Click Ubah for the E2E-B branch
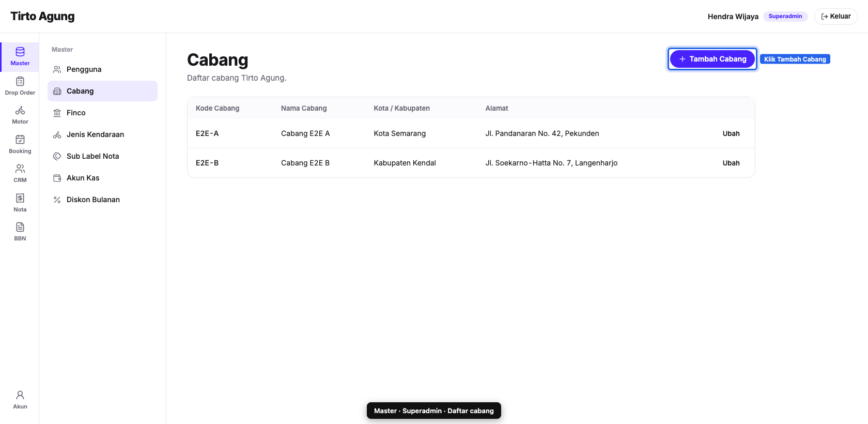The image size is (868, 424). (731, 163)
